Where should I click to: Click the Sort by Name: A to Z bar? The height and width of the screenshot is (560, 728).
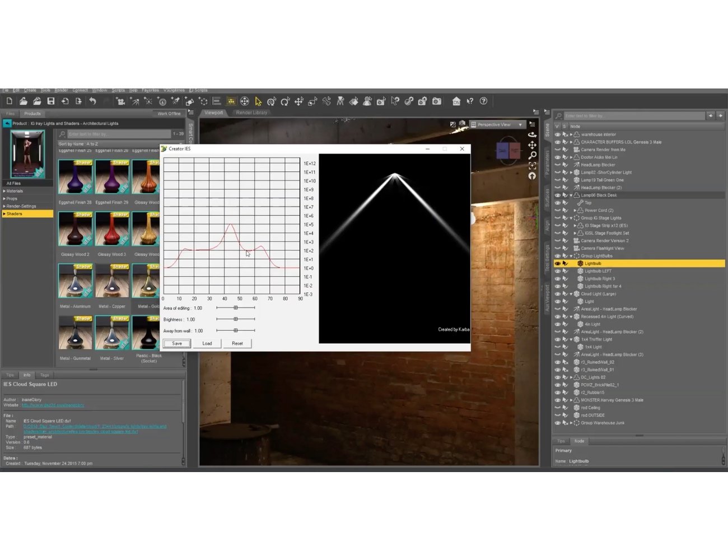(120, 144)
